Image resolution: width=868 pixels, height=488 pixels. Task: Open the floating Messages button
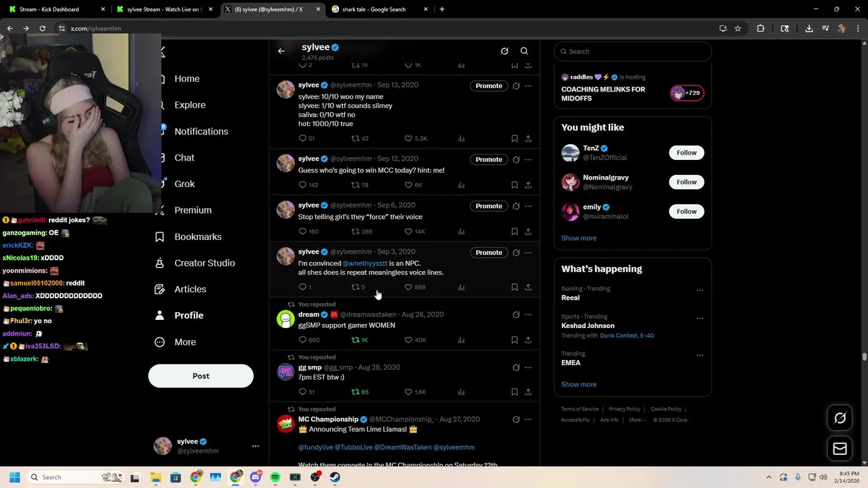point(840,449)
